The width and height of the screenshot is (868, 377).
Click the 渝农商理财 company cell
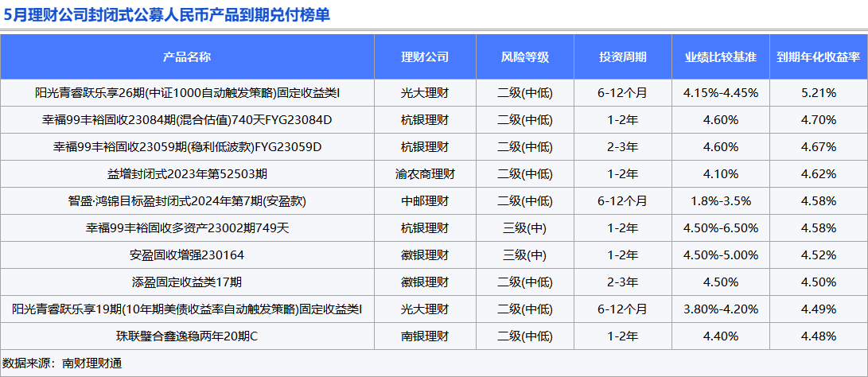point(425,174)
